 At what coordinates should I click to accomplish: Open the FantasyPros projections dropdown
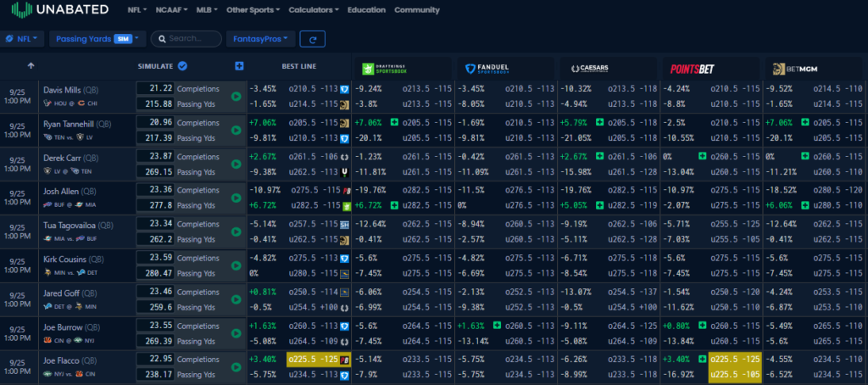point(260,39)
